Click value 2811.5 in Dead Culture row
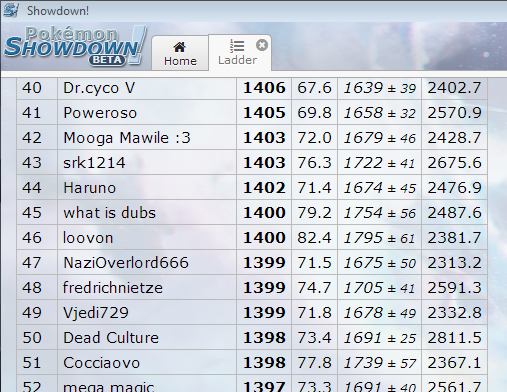The image size is (507, 392). tap(454, 338)
